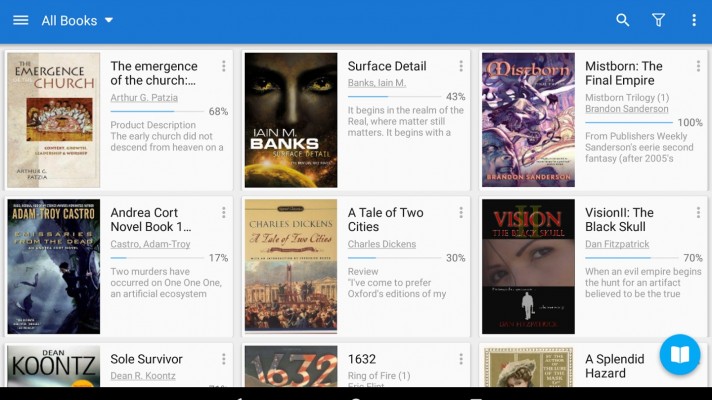This screenshot has height=400, width=712.
Task: Select the VisionII Black Skull cover
Action: coord(528,266)
